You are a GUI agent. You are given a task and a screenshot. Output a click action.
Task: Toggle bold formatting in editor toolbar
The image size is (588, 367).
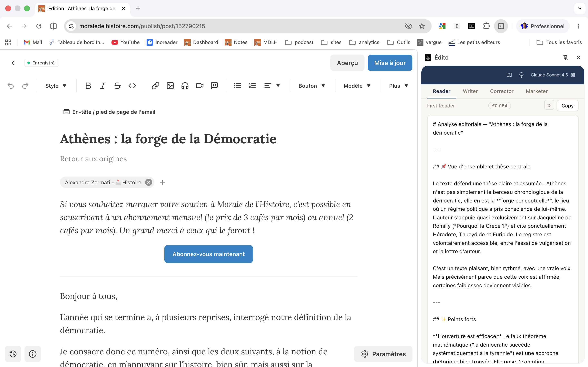coord(88,86)
